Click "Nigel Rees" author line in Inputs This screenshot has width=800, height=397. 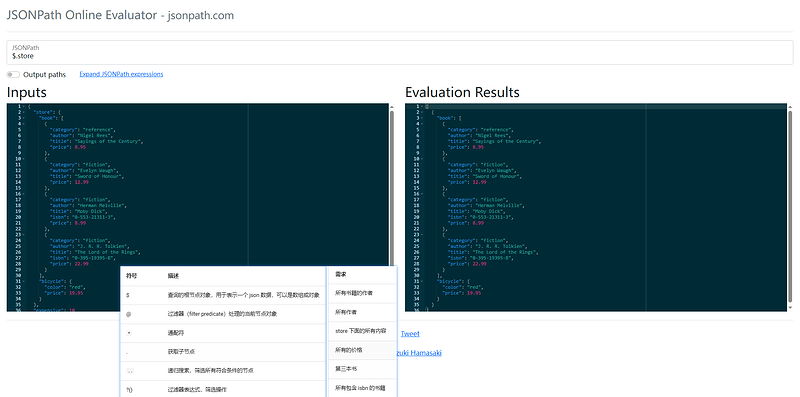(x=81, y=135)
